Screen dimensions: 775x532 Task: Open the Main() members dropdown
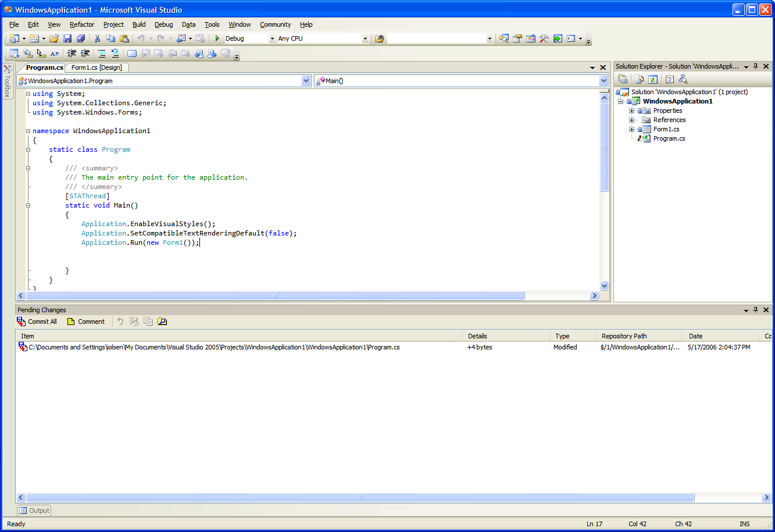[603, 81]
